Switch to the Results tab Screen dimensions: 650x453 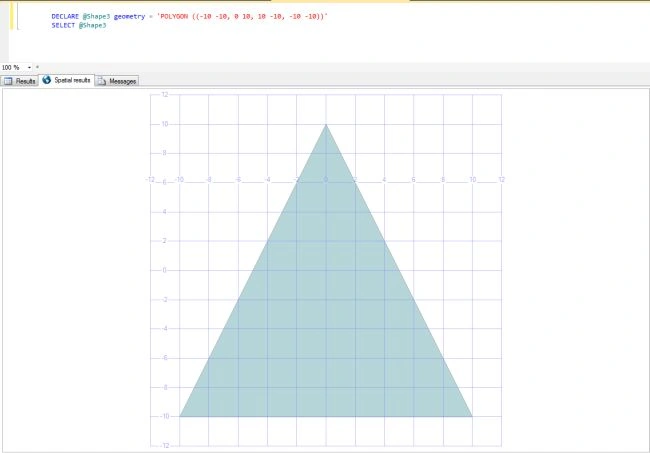(x=19, y=81)
